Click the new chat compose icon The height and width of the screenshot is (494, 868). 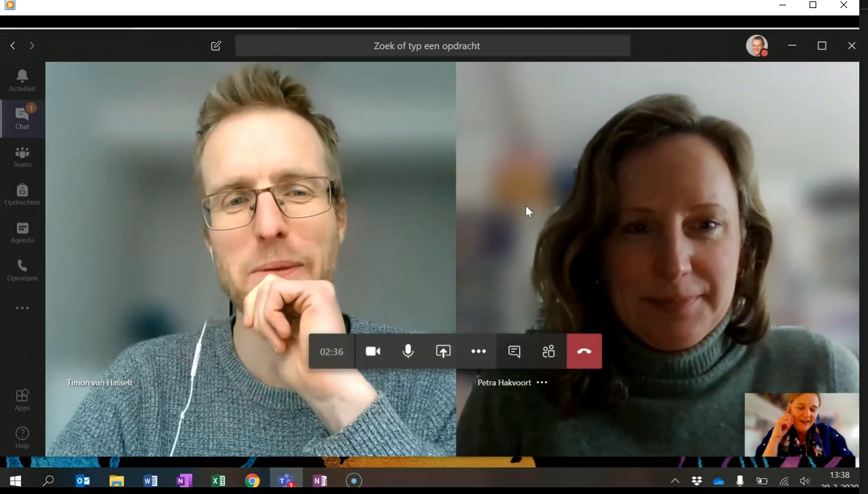pyautogui.click(x=216, y=46)
